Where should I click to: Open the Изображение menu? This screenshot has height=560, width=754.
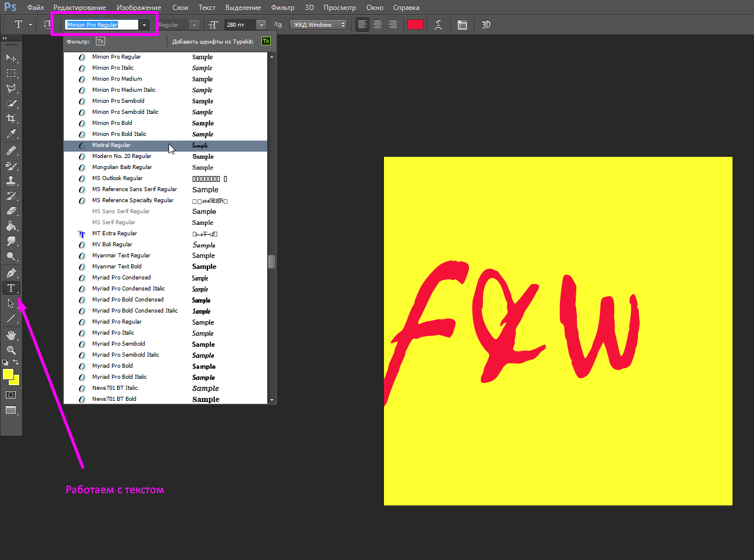pyautogui.click(x=139, y=8)
